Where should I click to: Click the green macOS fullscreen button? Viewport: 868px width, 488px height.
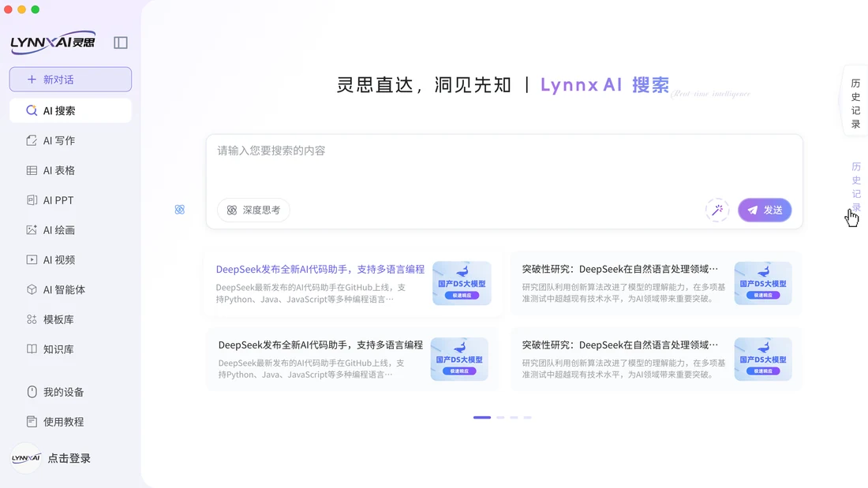pos(35,9)
